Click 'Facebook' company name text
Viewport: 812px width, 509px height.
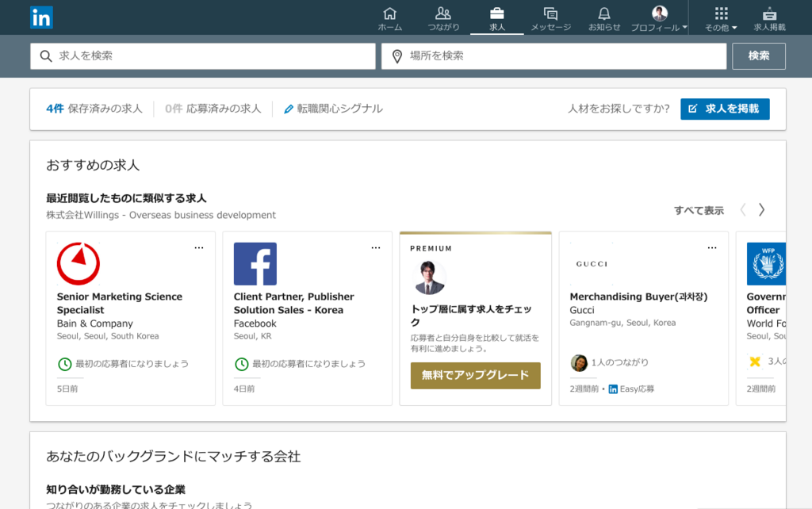coord(255,323)
